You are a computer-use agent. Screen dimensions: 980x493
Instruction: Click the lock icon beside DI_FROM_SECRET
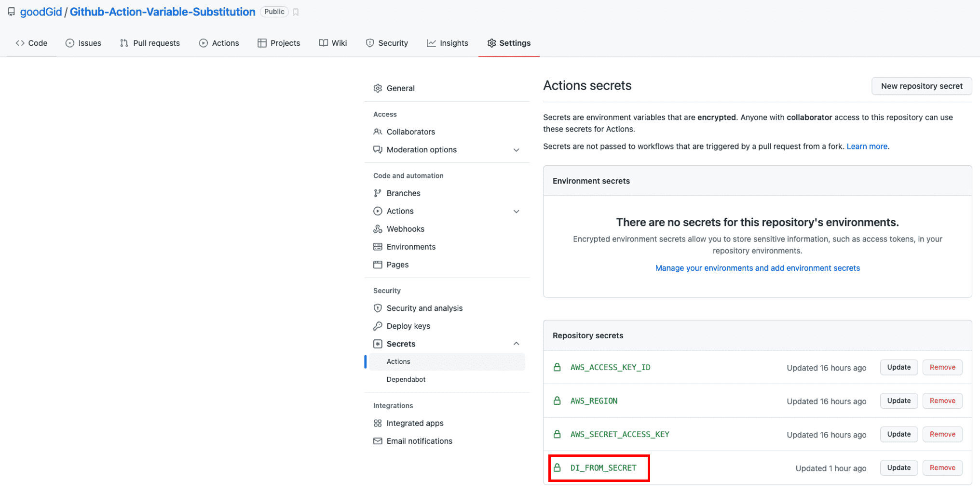click(557, 467)
